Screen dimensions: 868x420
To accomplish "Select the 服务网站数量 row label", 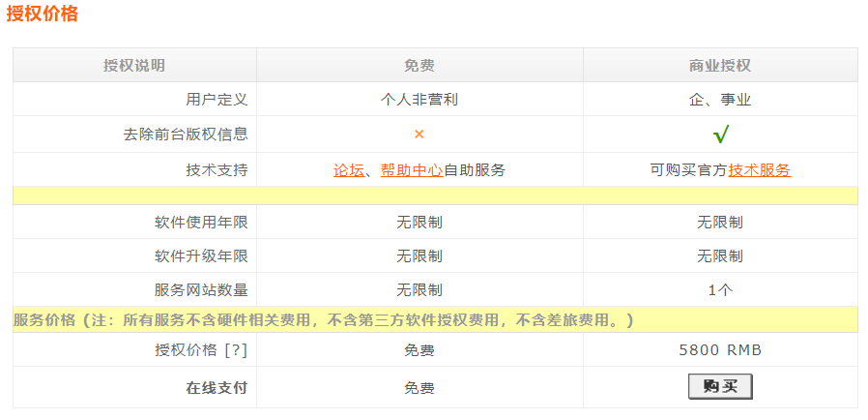I will click(x=201, y=289).
